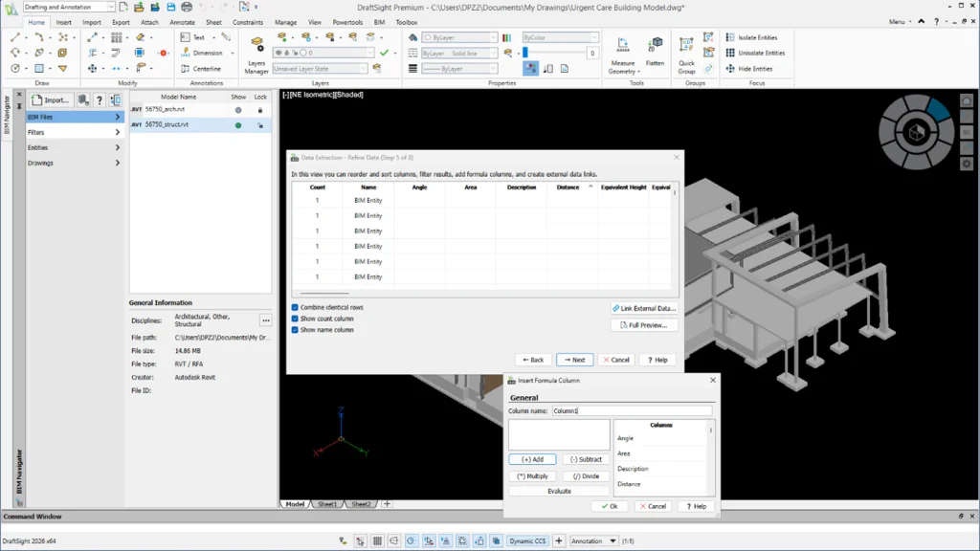Viewport: 980px width, 551px height.
Task: Open the Drafting and Annotation workspace dropdown
Action: click(x=69, y=7)
